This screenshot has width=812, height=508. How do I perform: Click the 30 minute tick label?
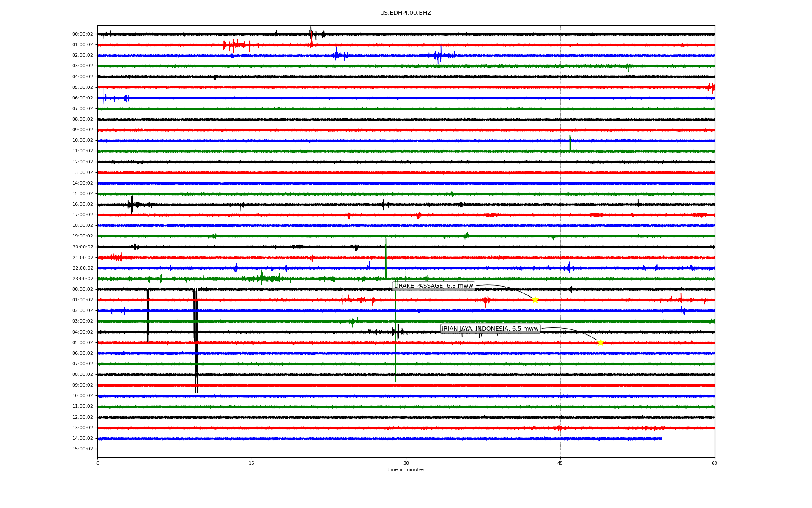tap(406, 463)
